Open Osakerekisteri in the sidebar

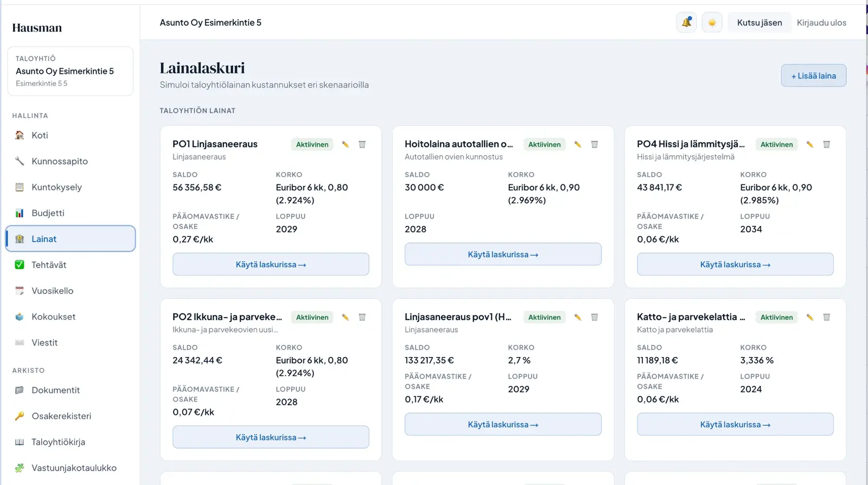(x=71, y=416)
